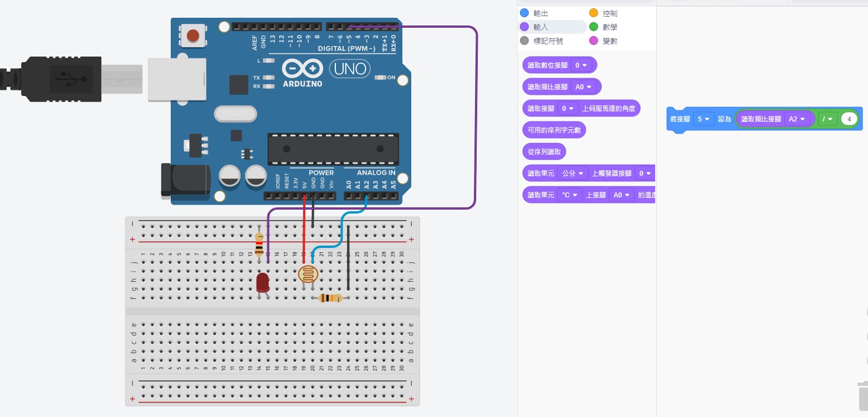Select the USB cable plug

[61, 79]
